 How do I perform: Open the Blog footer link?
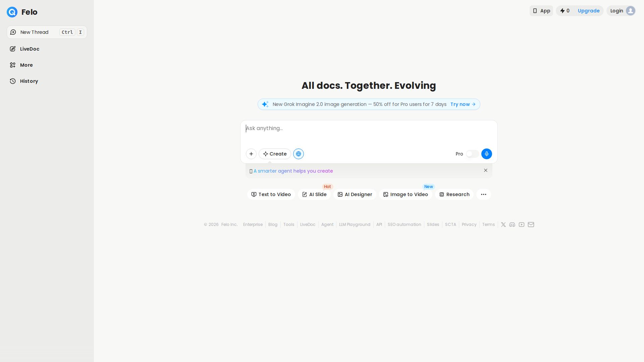273,225
